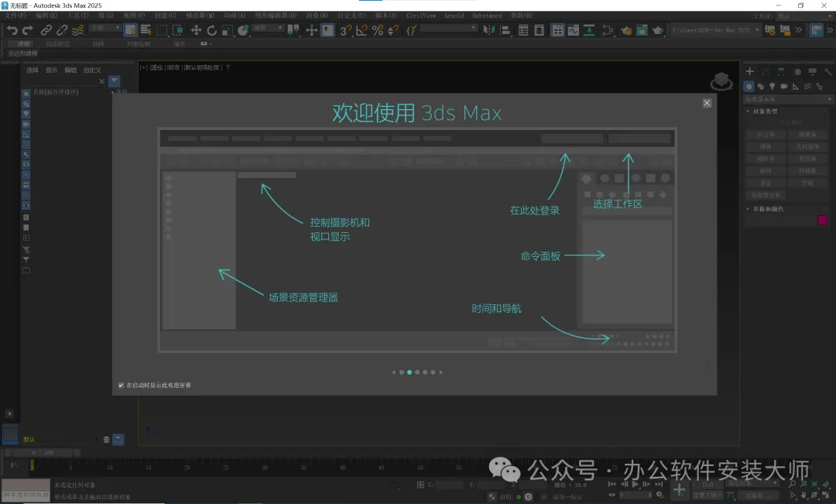The image size is (836, 504).
Task: Activate the Select and Move tool
Action: tap(196, 30)
